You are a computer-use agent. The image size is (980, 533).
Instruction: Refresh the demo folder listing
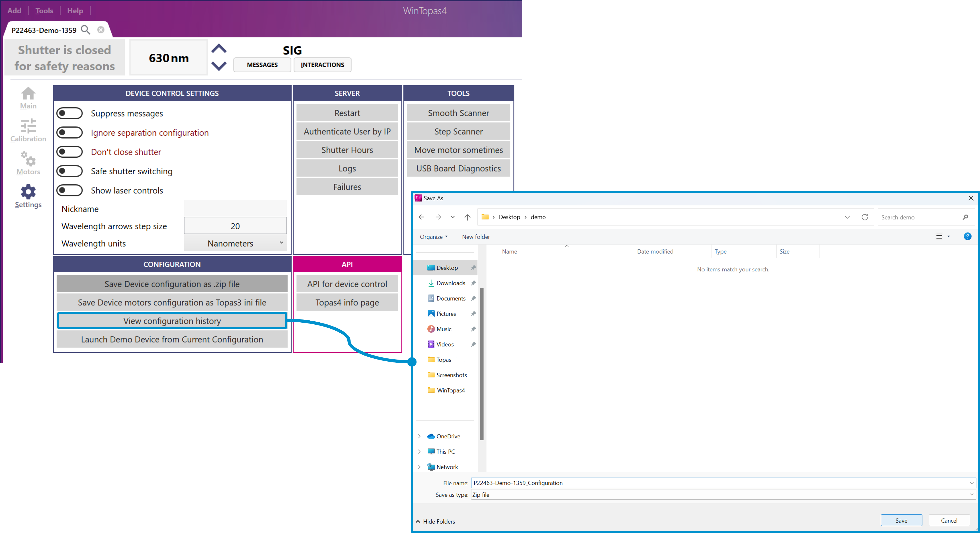(x=865, y=217)
